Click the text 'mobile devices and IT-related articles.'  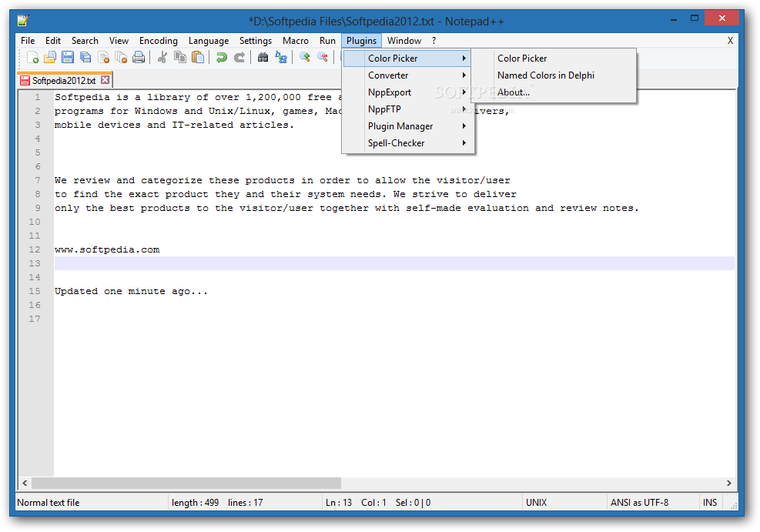point(174,125)
